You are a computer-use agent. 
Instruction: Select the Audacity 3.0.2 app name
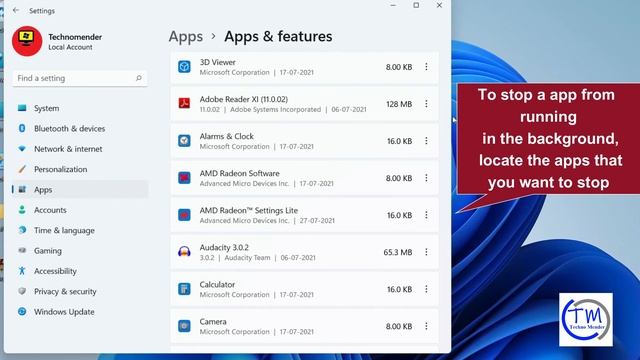tap(224, 247)
